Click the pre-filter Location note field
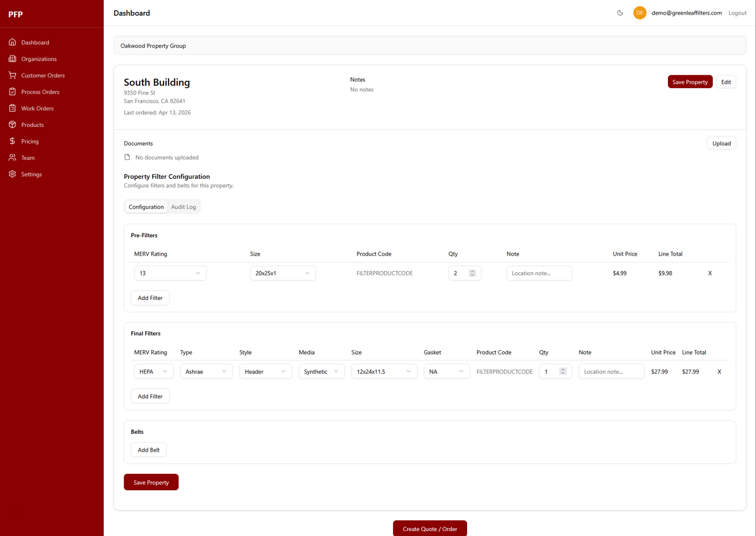 coord(539,273)
